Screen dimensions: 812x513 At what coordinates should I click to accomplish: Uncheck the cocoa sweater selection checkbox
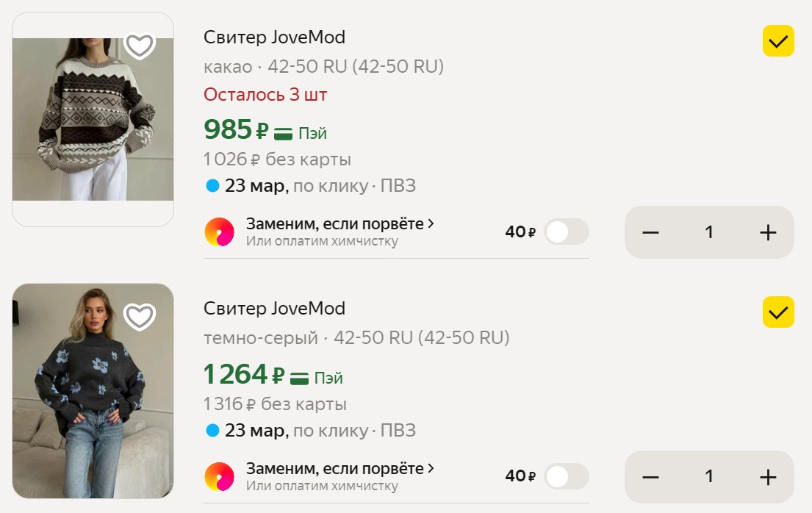(x=778, y=41)
